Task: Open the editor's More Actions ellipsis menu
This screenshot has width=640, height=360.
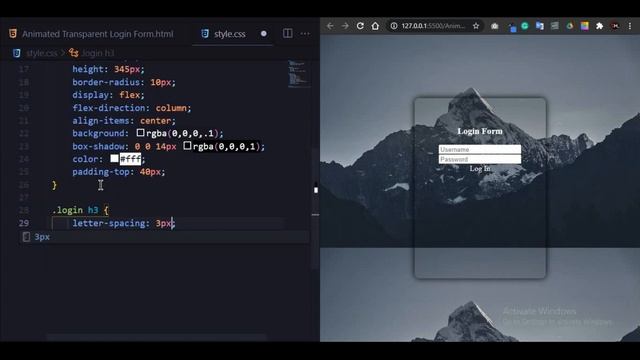Action: coord(305,33)
